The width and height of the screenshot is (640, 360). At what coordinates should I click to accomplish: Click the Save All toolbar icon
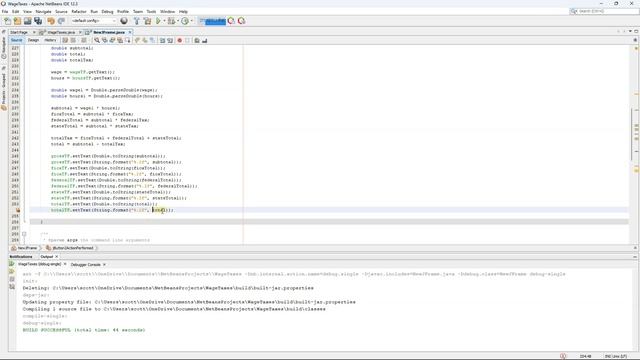38,21
